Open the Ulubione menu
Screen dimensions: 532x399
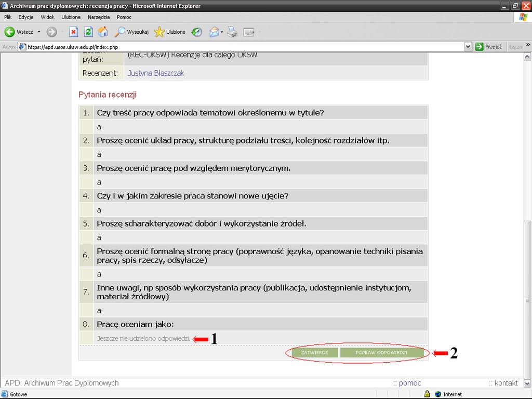pyautogui.click(x=71, y=17)
